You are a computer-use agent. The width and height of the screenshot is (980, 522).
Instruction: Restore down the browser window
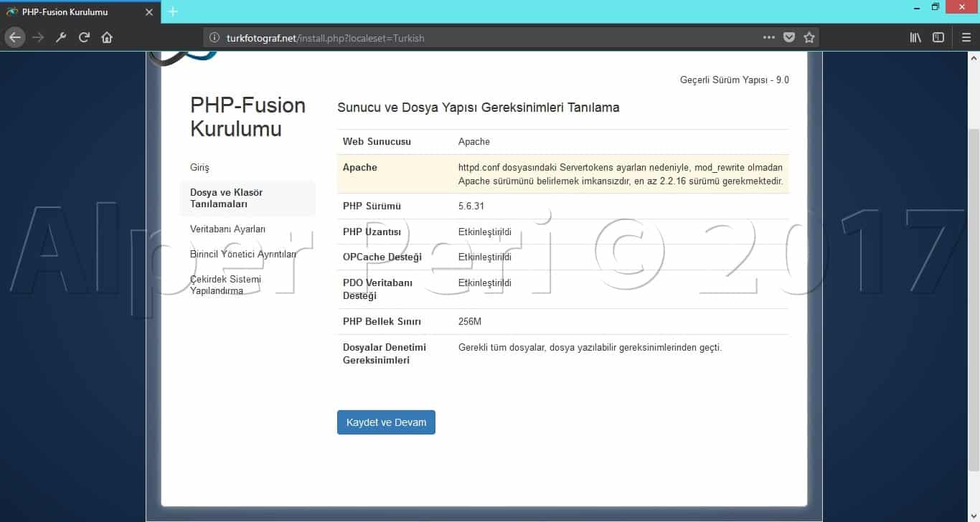[936, 7]
